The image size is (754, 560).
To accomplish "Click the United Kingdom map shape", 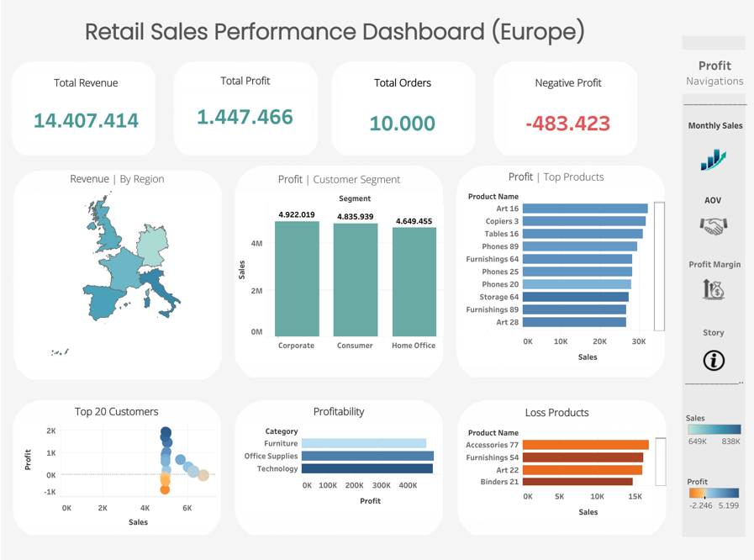I will [x=102, y=219].
